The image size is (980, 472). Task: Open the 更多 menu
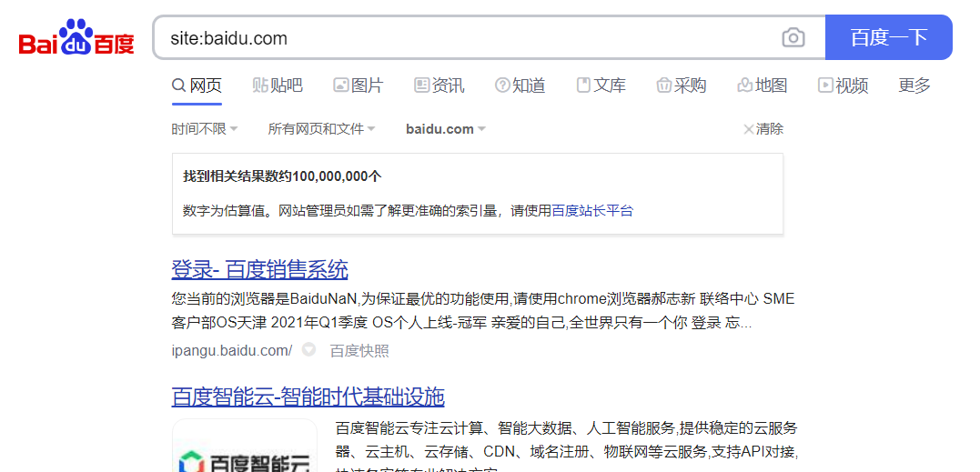coord(914,85)
